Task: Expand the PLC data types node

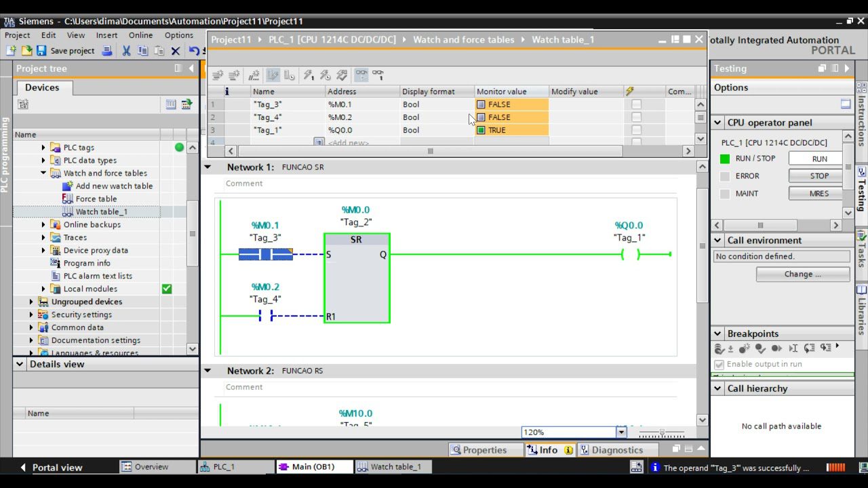Action: click(43, 160)
